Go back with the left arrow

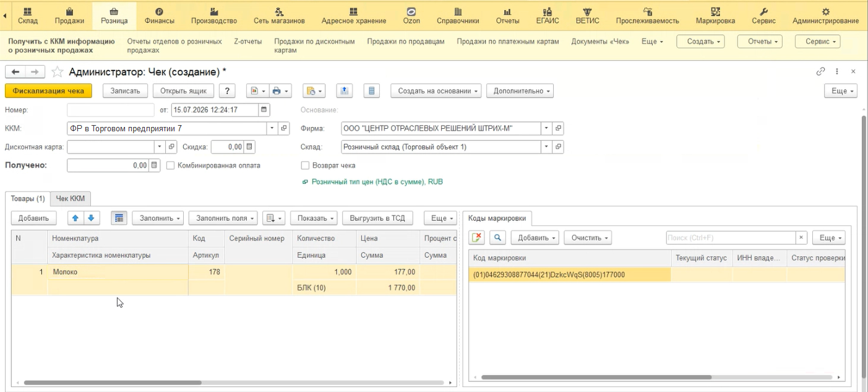coord(15,72)
